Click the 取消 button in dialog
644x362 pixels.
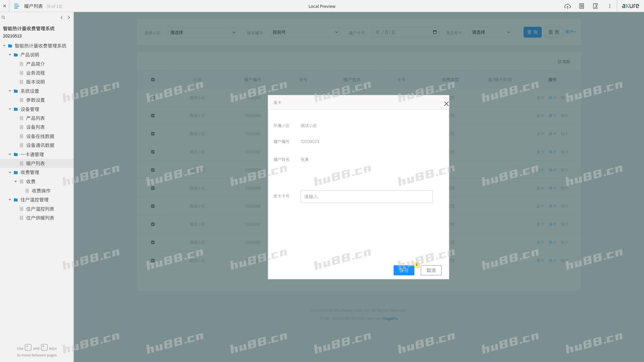[x=431, y=270]
